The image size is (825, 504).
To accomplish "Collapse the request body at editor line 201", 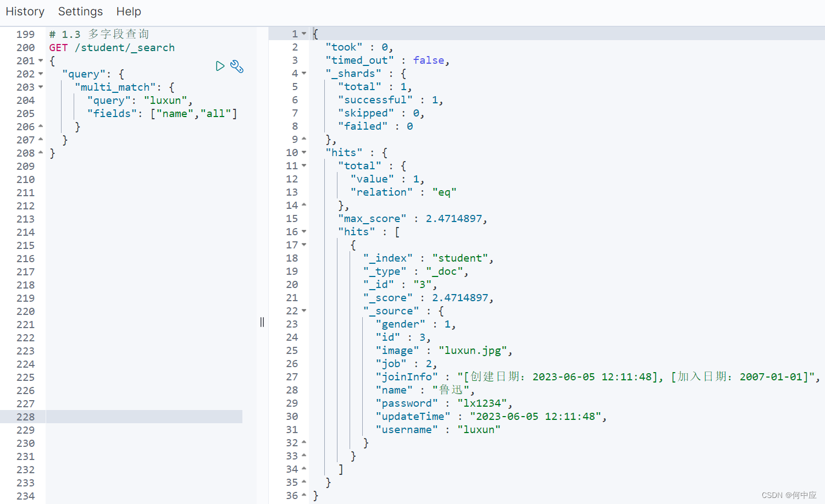I will tap(41, 61).
